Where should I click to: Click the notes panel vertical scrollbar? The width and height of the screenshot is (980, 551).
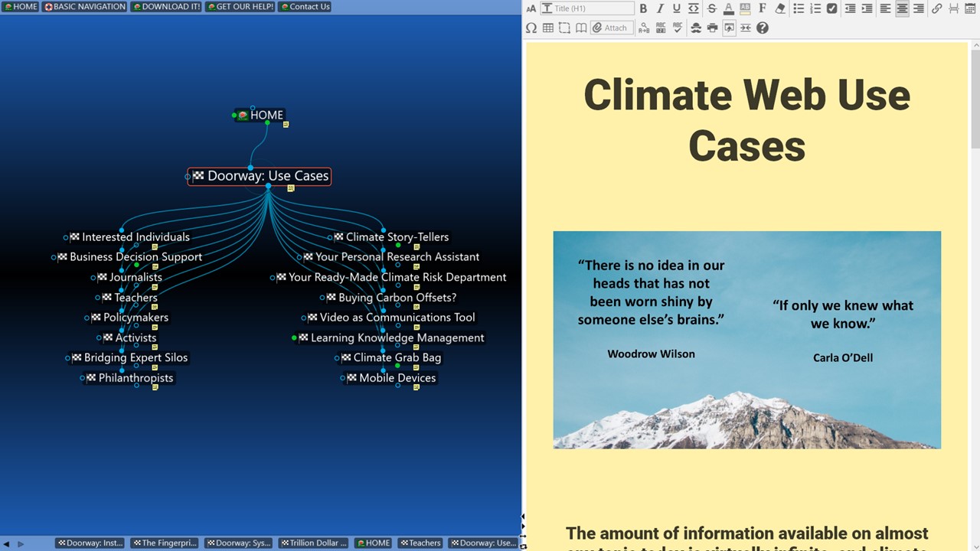pyautogui.click(x=975, y=99)
